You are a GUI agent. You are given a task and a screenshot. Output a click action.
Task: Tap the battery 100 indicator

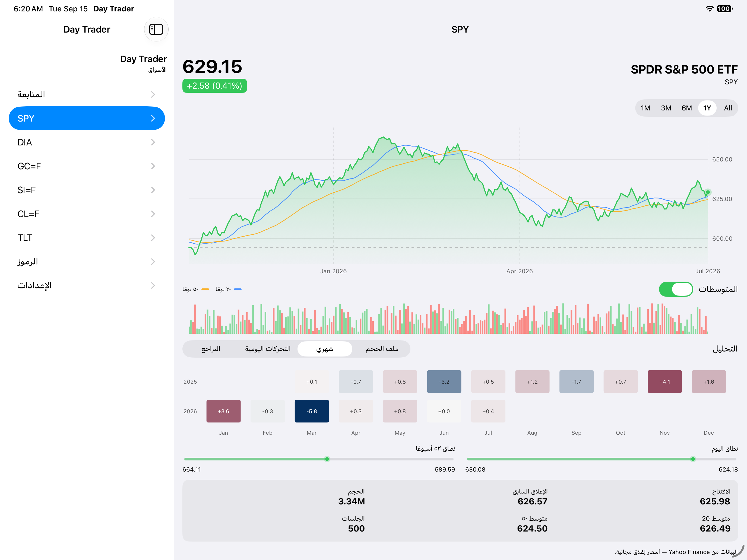click(725, 9)
